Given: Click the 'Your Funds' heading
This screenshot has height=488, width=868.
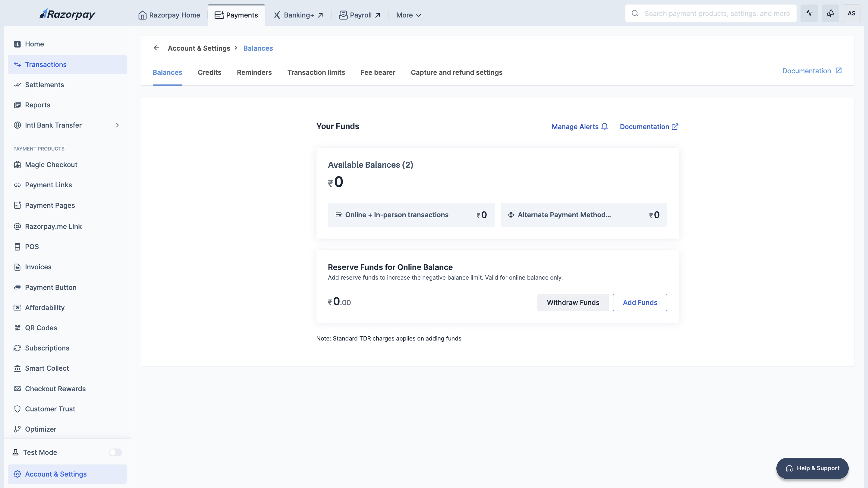Looking at the screenshot, I should coord(338,126).
